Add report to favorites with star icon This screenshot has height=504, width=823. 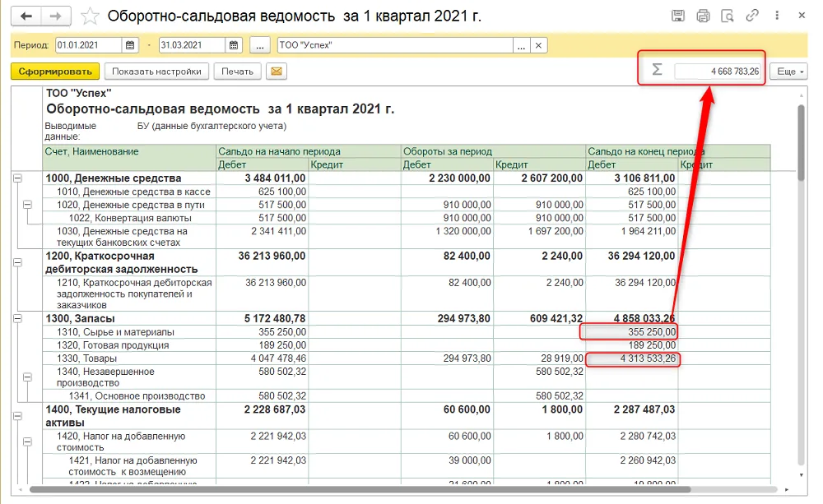coord(90,16)
